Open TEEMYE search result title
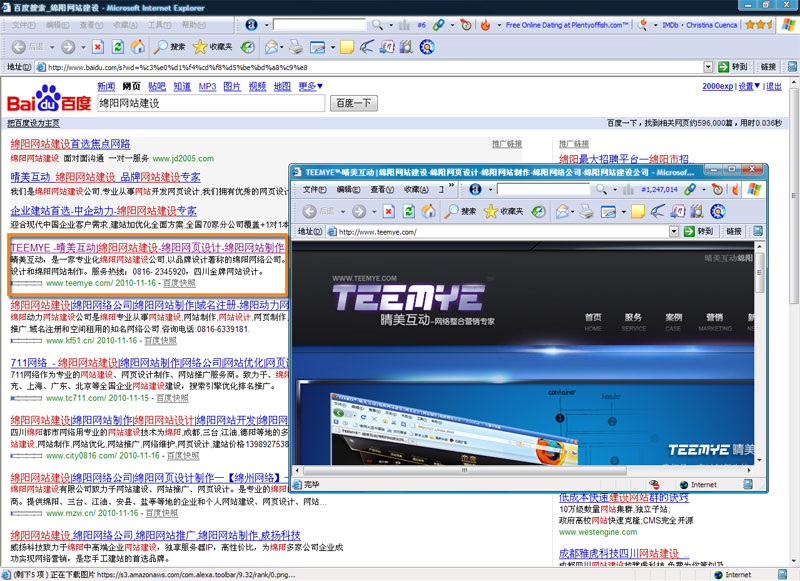This screenshot has width=800, height=581. [x=147, y=247]
